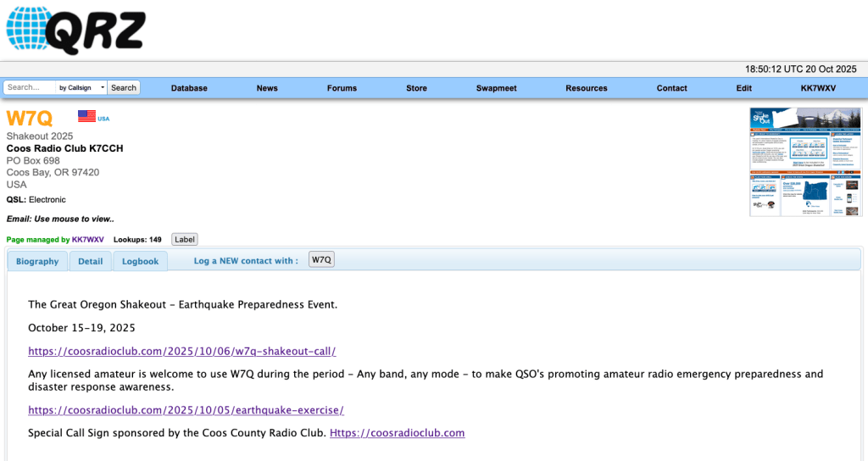
Task: Open the w7q-shakeout-call link
Action: click(x=181, y=351)
